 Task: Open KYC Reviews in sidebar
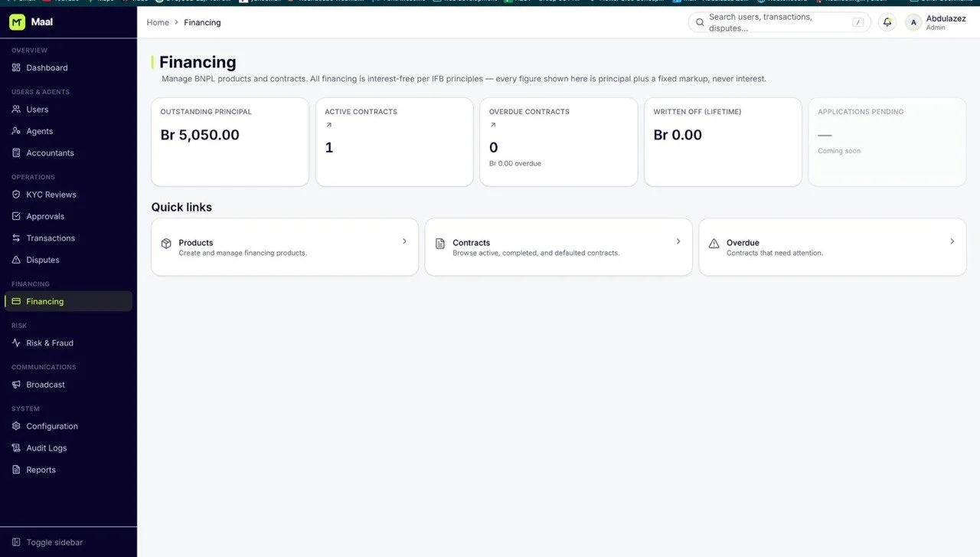68,195
